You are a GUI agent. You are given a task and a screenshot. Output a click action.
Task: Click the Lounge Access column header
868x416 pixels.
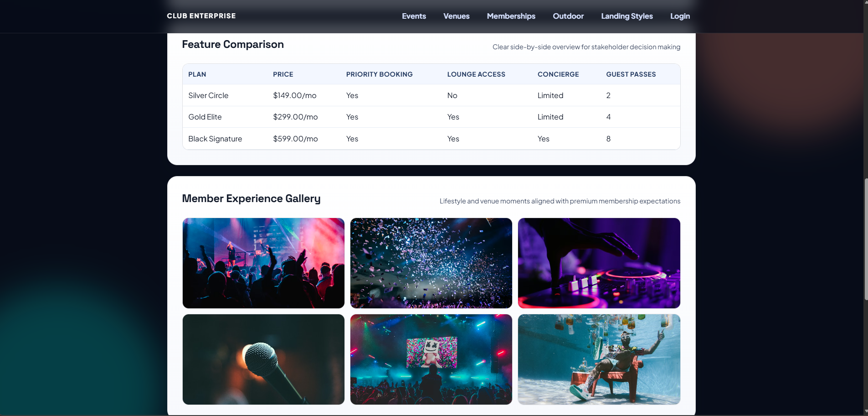[476, 74]
